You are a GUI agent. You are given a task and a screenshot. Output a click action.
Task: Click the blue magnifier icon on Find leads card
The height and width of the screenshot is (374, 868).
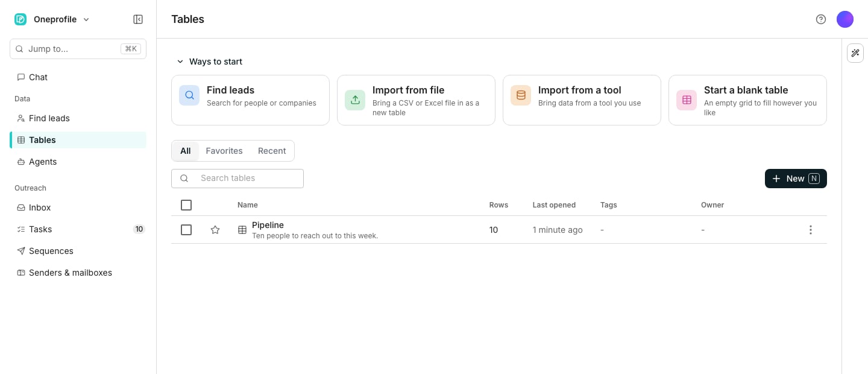pyautogui.click(x=189, y=95)
